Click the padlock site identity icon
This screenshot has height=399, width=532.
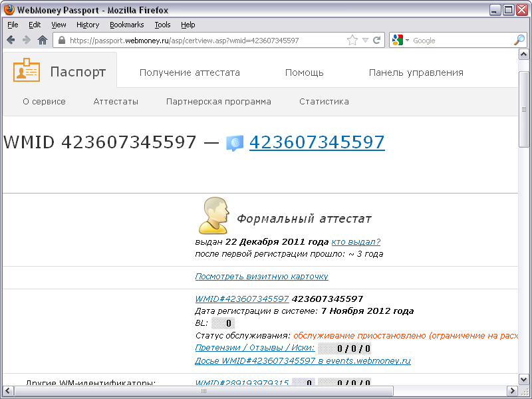61,40
